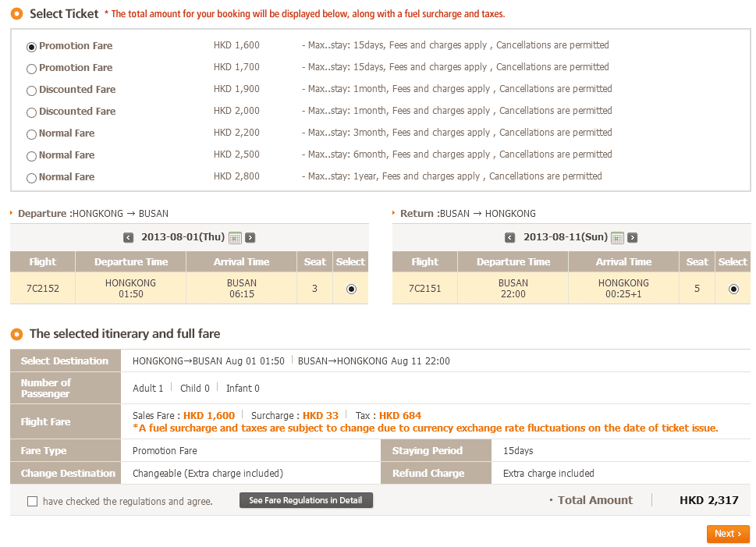The image size is (756, 547).
Task: Select the HKD 2,800 Normal Fare radio
Action: pos(32,178)
